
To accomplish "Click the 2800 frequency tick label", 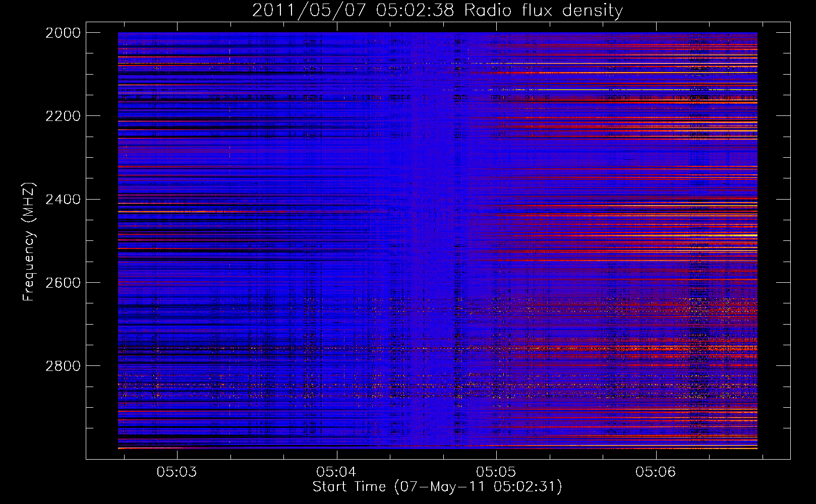I will pos(63,366).
